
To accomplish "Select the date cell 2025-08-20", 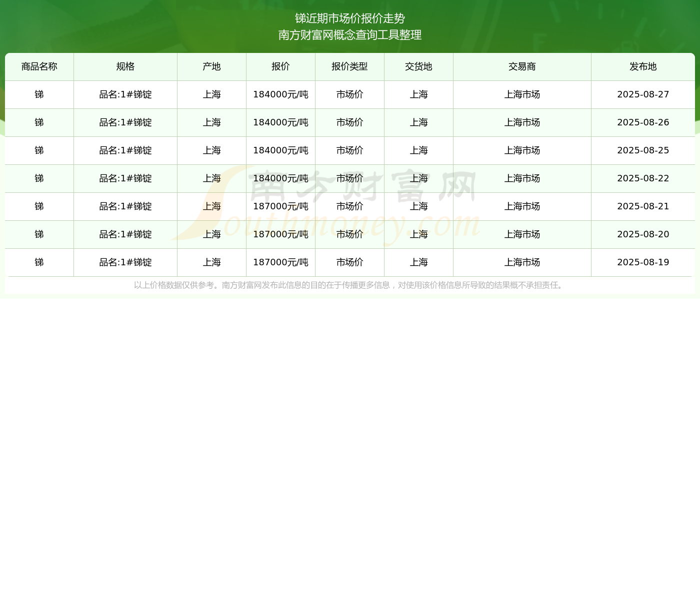I will tap(643, 234).
